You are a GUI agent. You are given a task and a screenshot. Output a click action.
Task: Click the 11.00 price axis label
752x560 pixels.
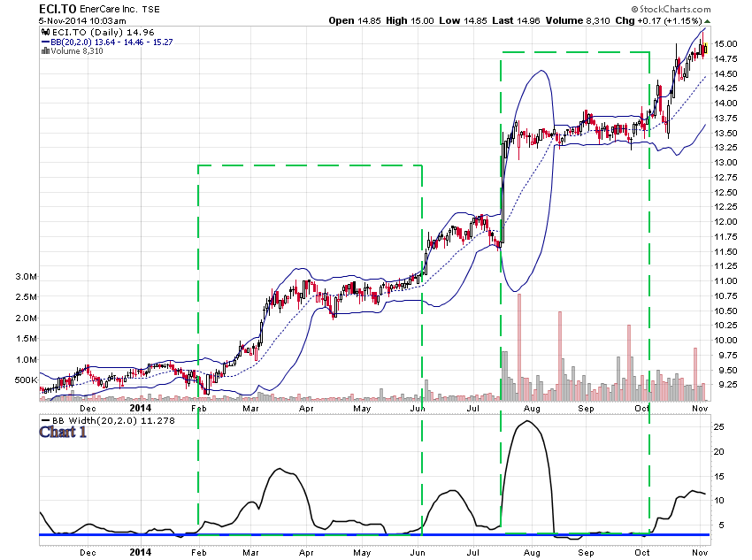725,281
